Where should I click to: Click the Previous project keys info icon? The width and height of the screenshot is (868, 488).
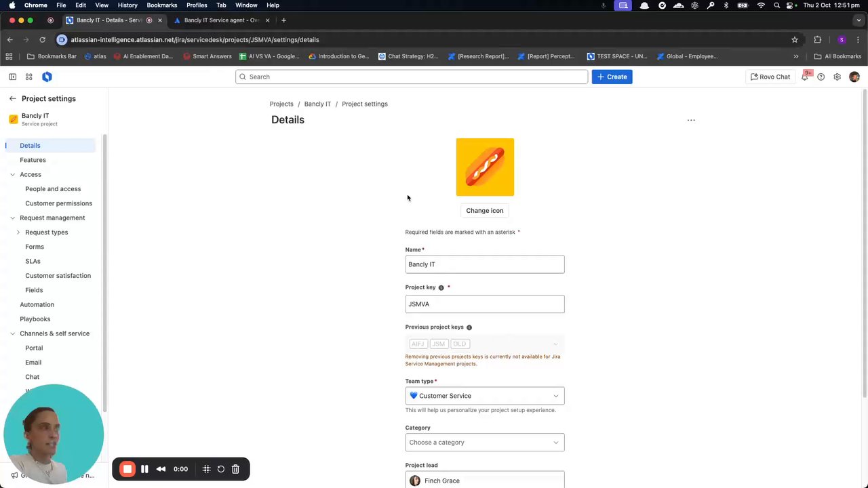tap(469, 327)
